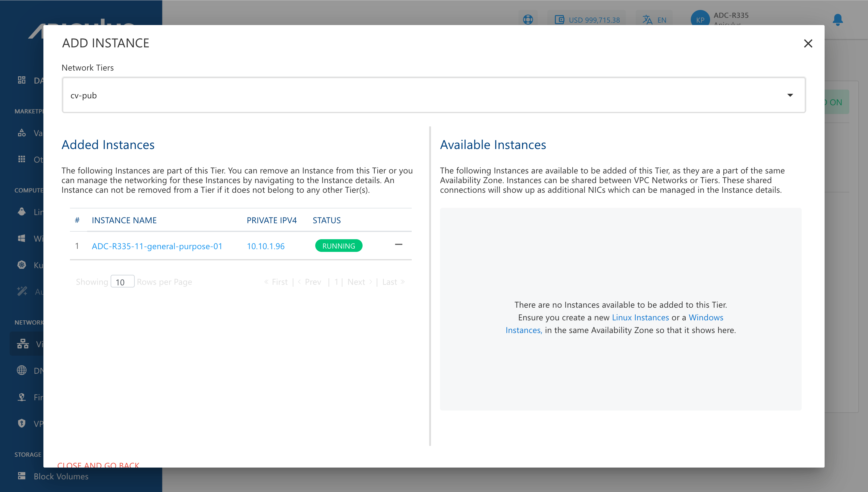Click the KP avatar circle
This screenshot has width=868, height=492.
(700, 20)
